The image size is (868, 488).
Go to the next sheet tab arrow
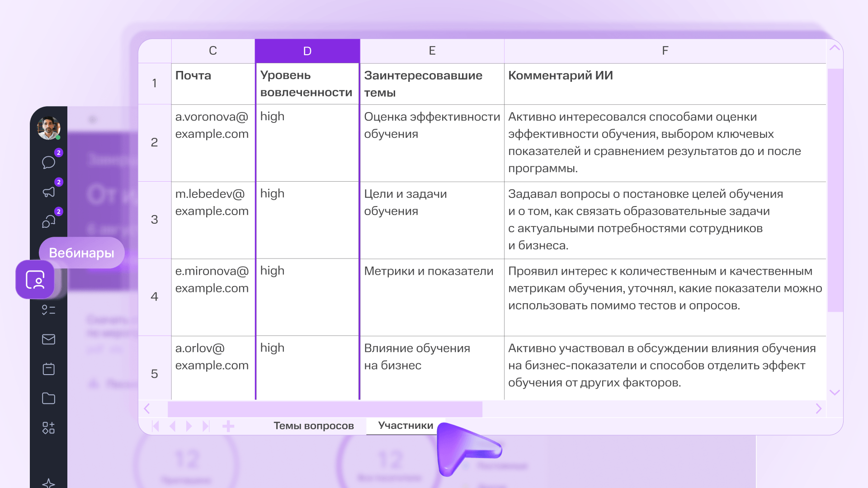tap(189, 426)
